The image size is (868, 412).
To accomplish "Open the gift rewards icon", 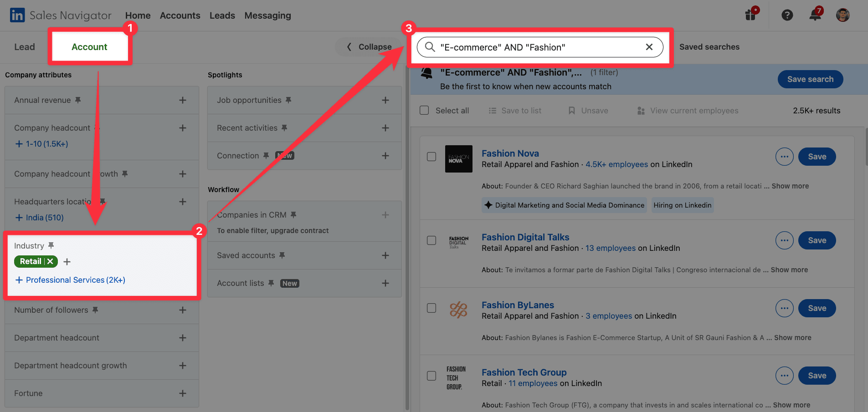I will [751, 14].
